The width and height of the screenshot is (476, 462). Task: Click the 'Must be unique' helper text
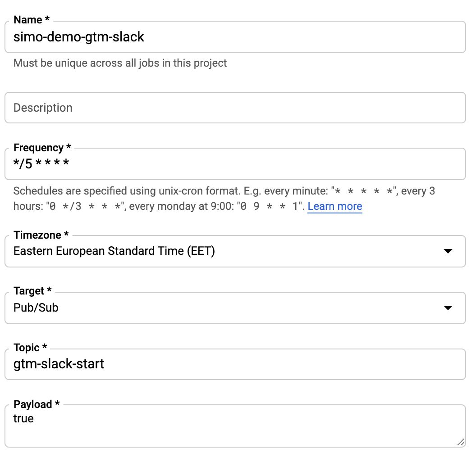click(120, 63)
